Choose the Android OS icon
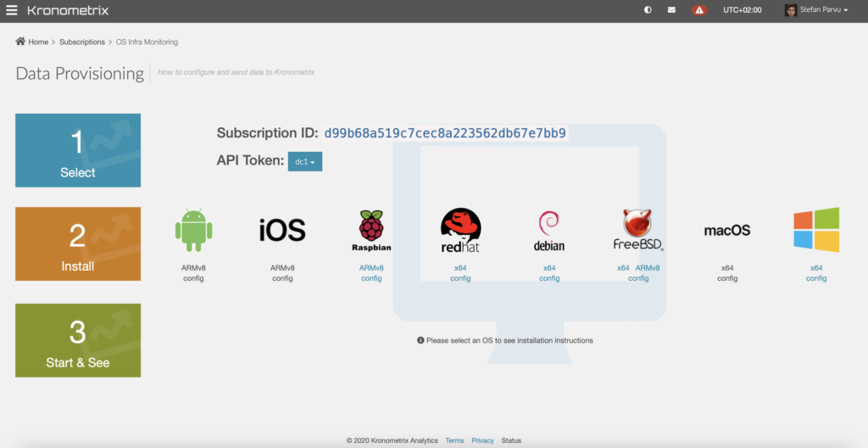The image size is (868, 448). 194,230
